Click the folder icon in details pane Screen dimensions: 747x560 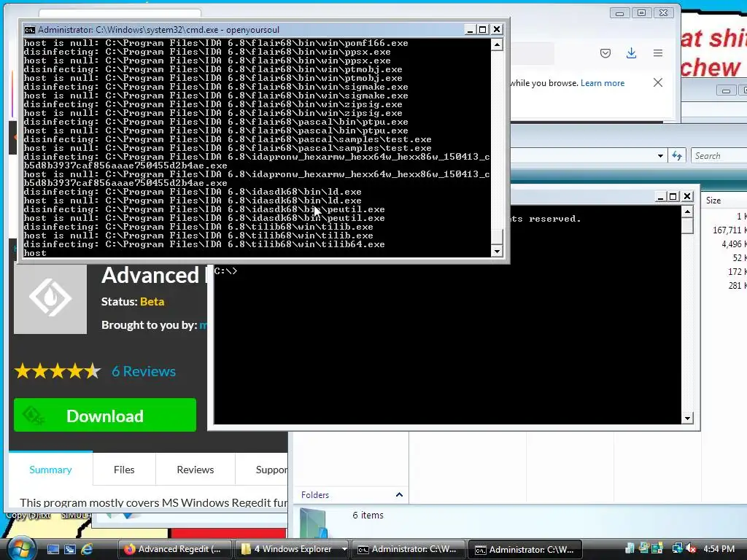click(314, 524)
